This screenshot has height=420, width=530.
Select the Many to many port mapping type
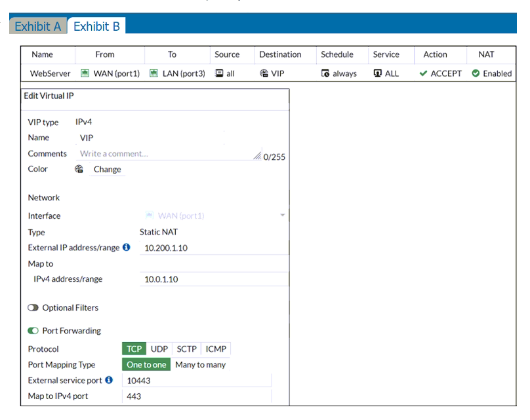tap(200, 364)
